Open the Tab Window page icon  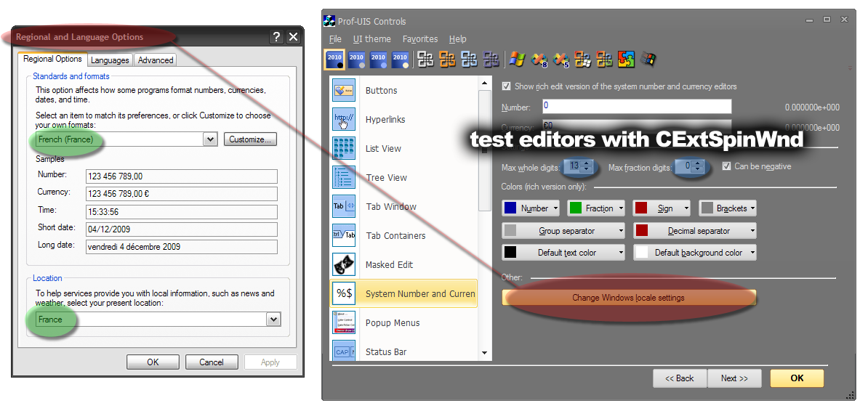tap(344, 206)
